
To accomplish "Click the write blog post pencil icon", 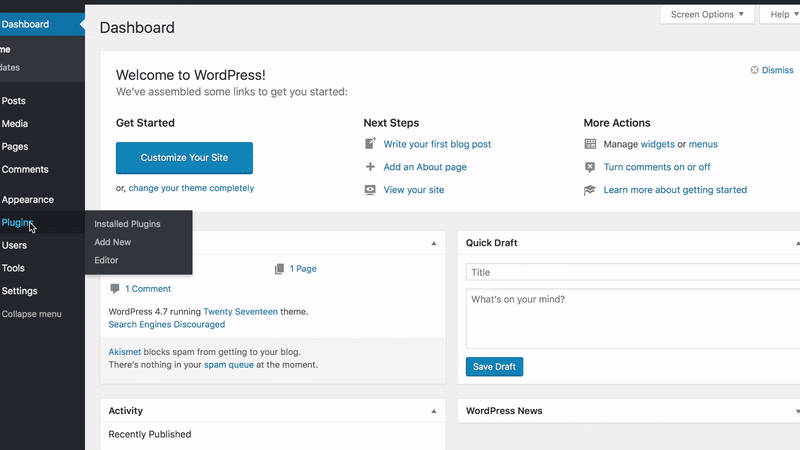I will point(370,143).
